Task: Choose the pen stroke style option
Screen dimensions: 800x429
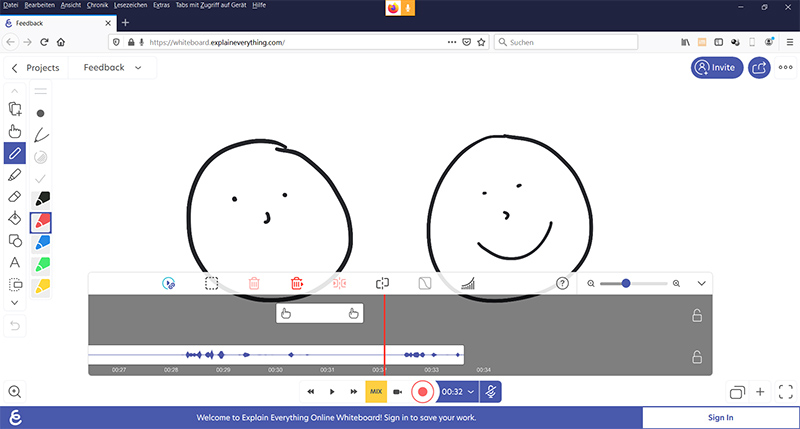Action: pyautogui.click(x=41, y=135)
